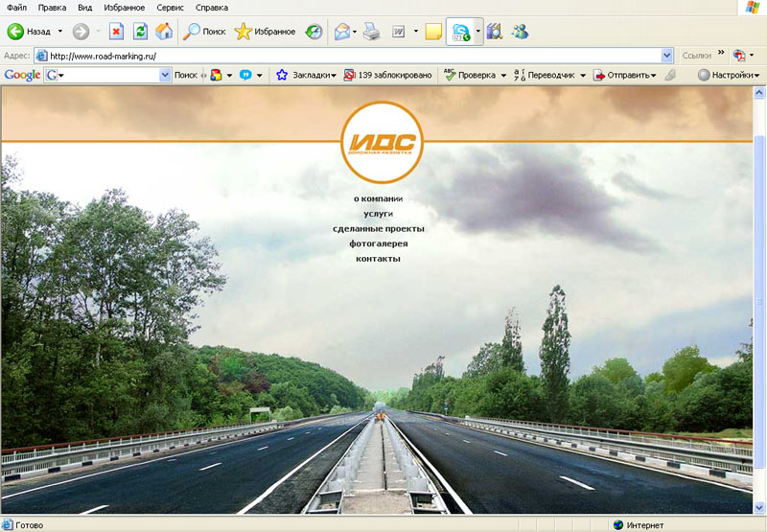Print the page with printer icon
The image size is (767, 532).
tap(372, 32)
